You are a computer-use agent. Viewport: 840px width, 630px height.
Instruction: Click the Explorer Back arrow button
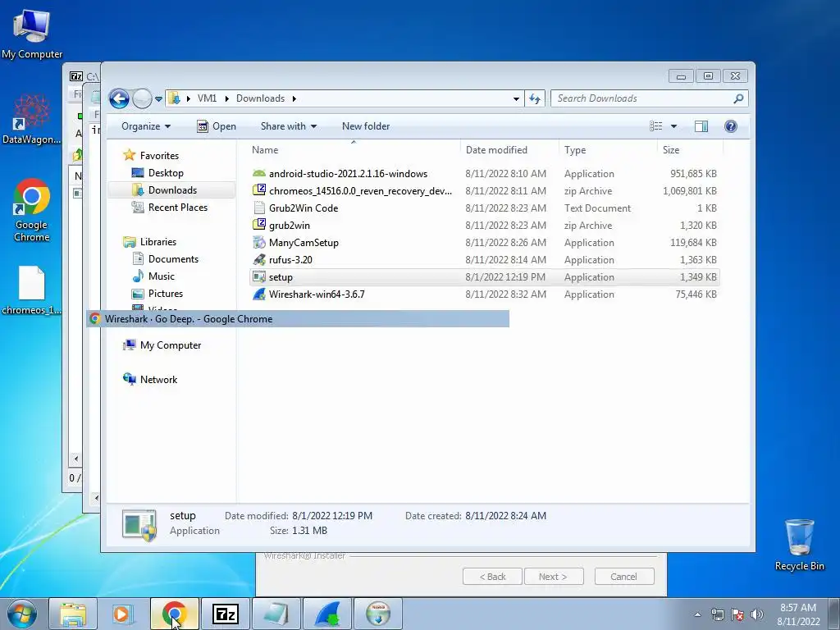(119, 98)
